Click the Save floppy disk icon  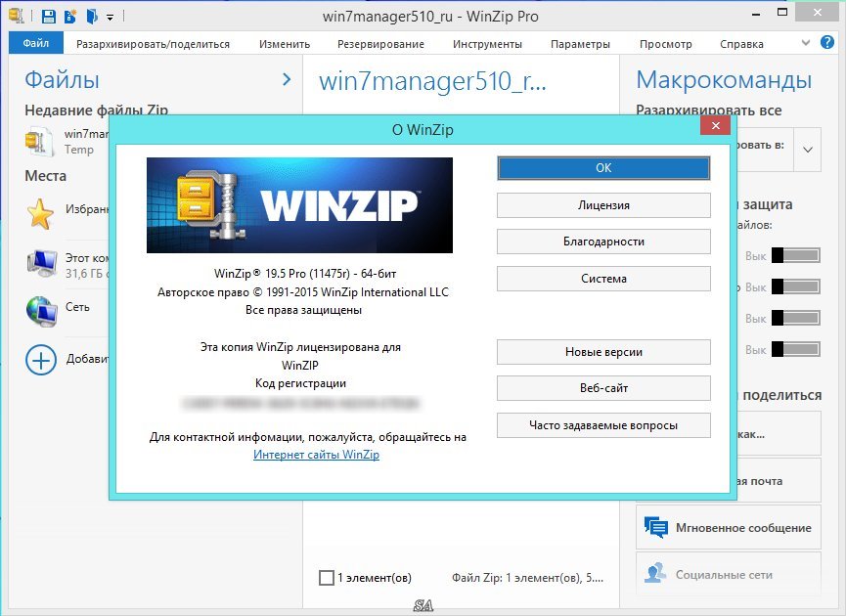(49, 17)
